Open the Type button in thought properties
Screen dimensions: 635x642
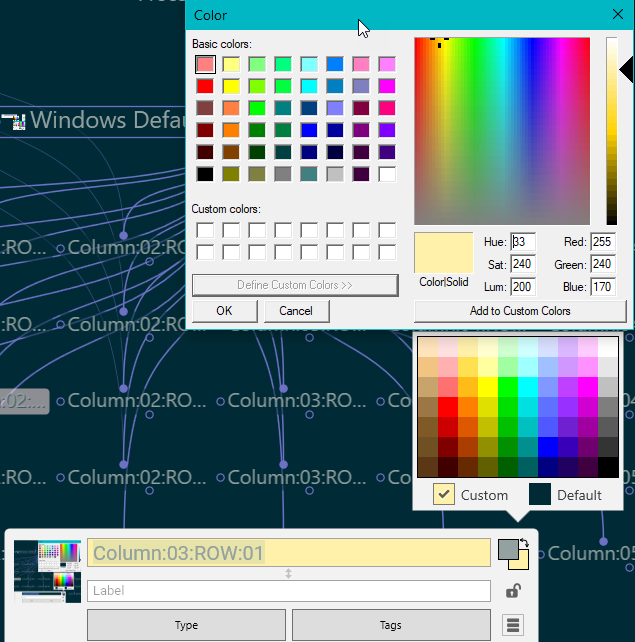point(186,625)
